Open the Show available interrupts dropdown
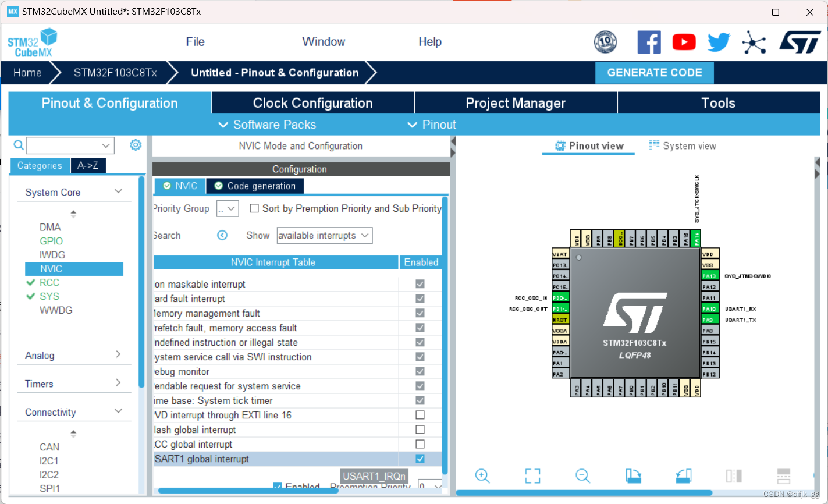The image size is (828, 504). point(324,235)
